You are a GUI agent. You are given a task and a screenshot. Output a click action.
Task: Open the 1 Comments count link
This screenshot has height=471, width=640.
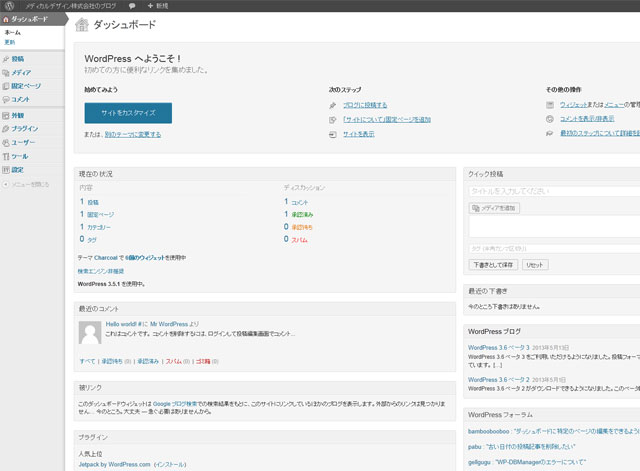tap(296, 202)
